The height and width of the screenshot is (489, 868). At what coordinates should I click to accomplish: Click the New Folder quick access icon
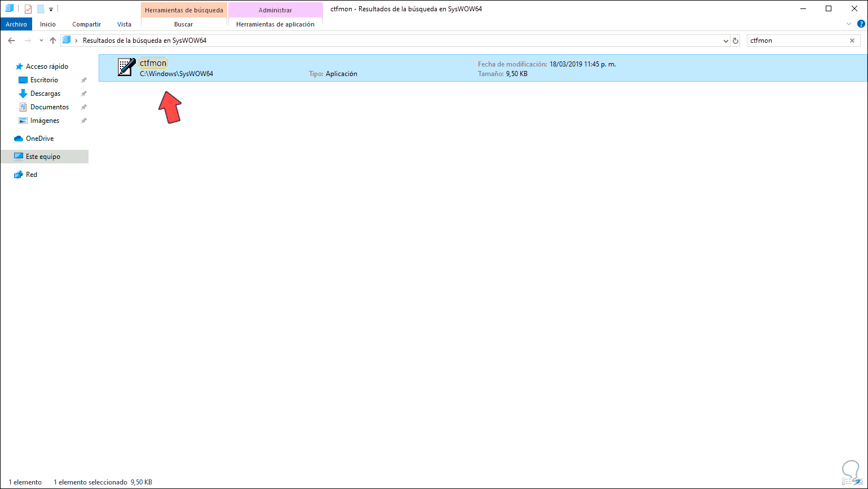point(40,8)
